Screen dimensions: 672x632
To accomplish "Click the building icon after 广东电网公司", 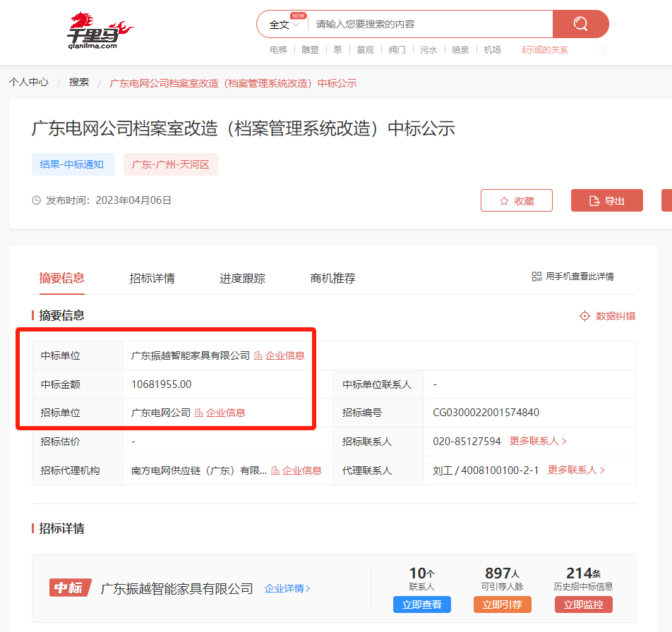I will [x=199, y=413].
